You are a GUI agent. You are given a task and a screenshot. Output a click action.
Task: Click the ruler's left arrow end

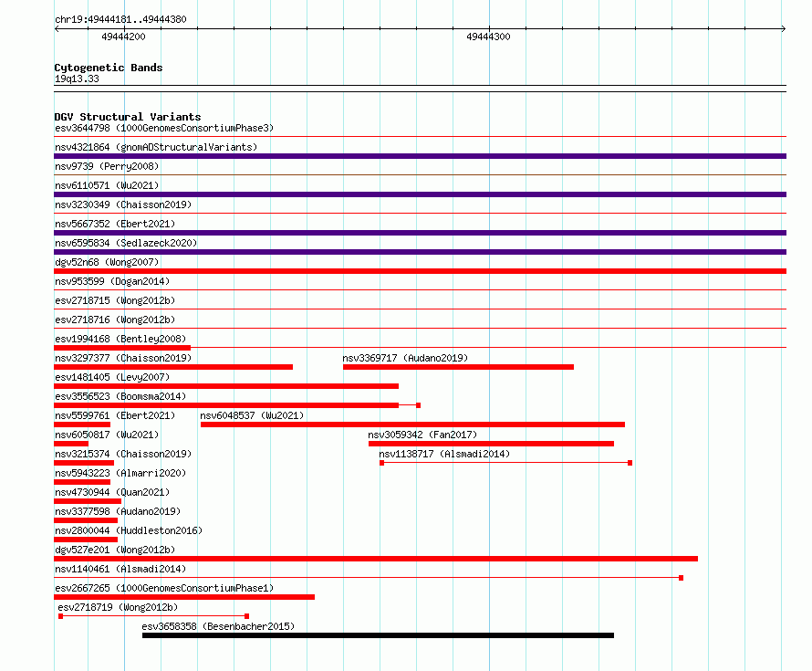click(57, 29)
